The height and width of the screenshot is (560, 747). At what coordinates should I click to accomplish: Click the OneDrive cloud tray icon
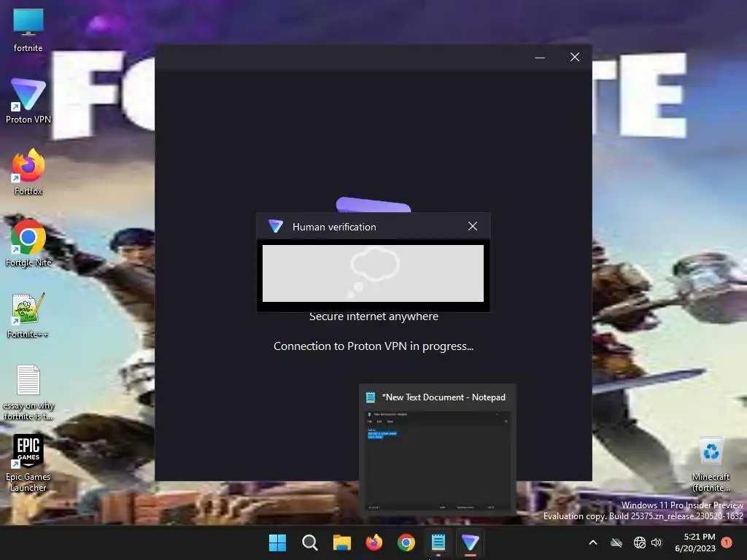(x=616, y=542)
